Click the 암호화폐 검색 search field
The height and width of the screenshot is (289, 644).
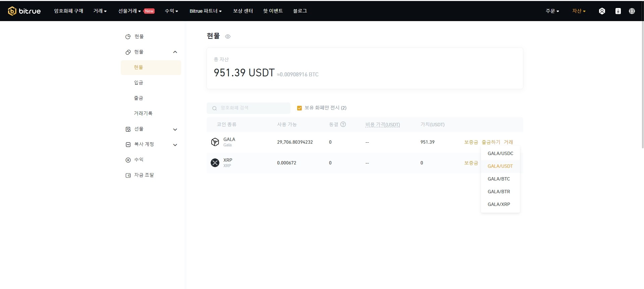click(x=249, y=108)
